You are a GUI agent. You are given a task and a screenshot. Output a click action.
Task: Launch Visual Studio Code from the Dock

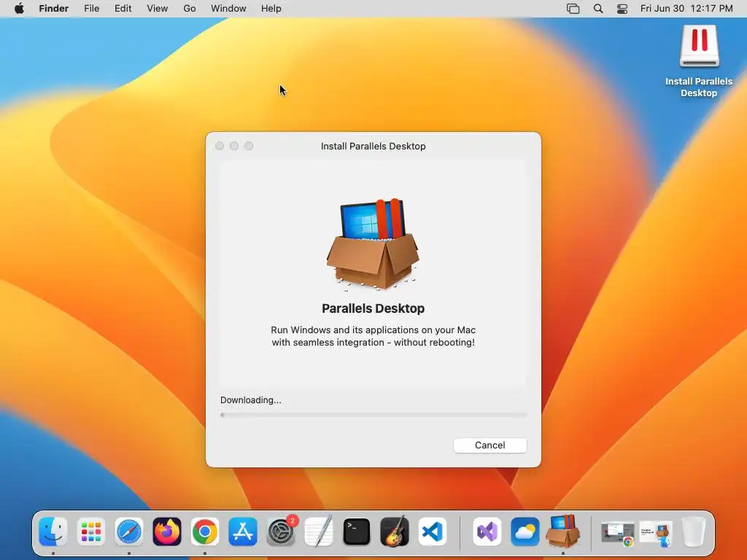(433, 532)
